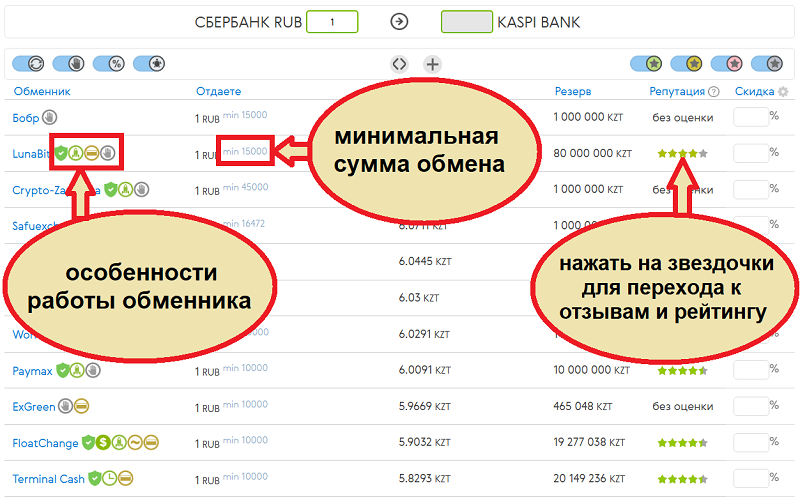Toggle the pink star reputation filter
This screenshot has width=800, height=504.
pyautogui.click(x=727, y=64)
